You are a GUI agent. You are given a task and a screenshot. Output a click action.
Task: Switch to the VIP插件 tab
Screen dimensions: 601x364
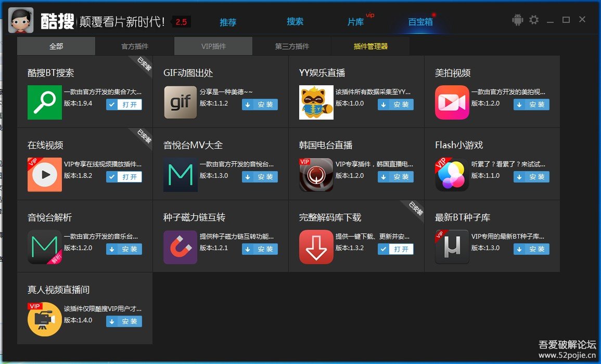(x=212, y=46)
